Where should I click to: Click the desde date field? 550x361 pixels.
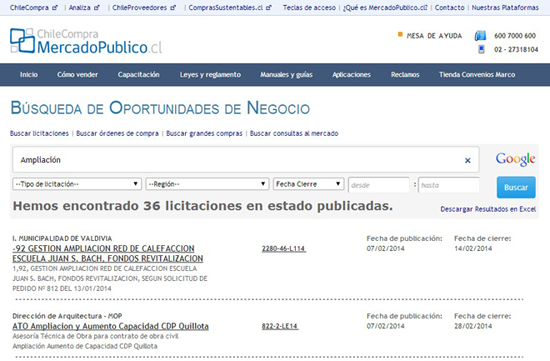click(x=378, y=185)
